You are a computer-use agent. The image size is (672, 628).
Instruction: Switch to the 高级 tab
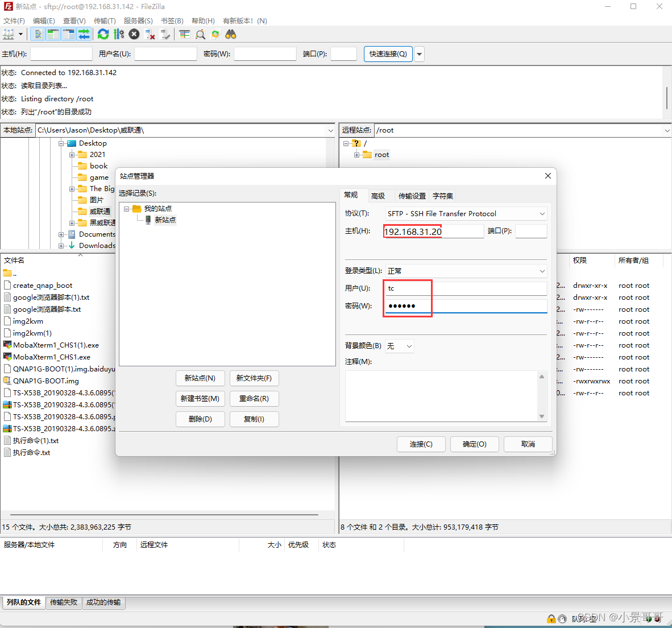pyautogui.click(x=378, y=196)
